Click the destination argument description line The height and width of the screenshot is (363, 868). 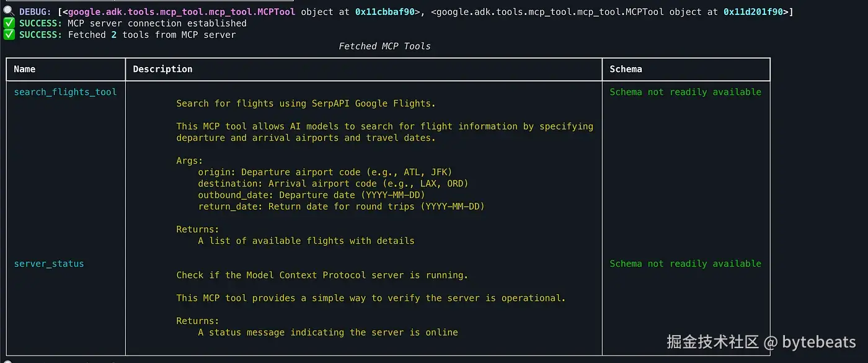tap(333, 184)
